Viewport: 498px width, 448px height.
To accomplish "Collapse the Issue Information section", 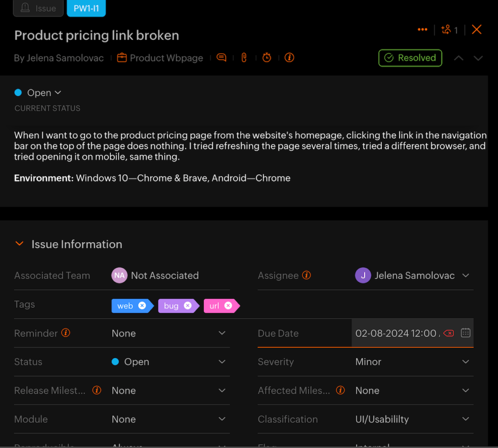I will point(19,244).
